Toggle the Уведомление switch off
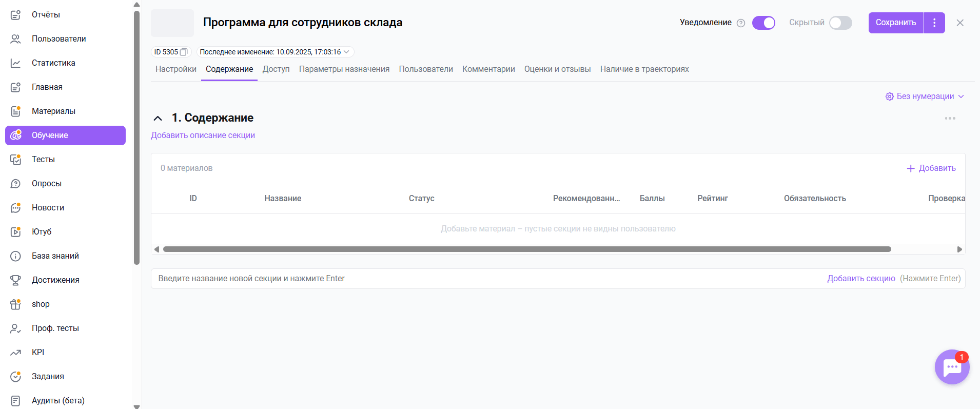The image size is (980, 409). [763, 23]
